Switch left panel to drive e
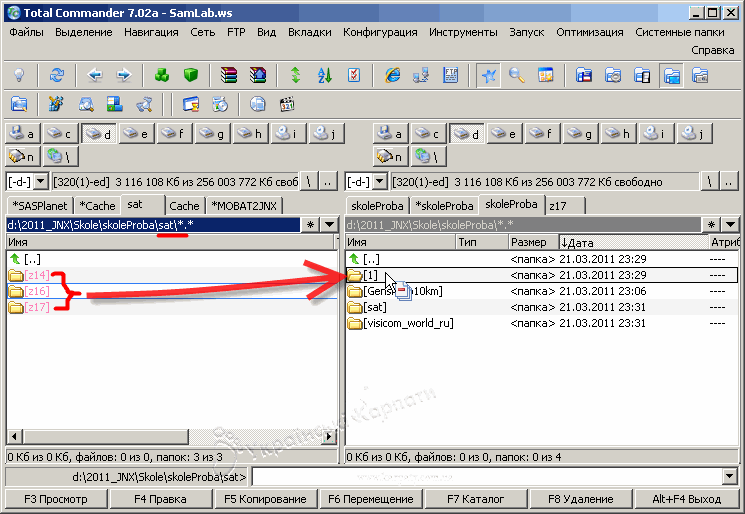 137,133
